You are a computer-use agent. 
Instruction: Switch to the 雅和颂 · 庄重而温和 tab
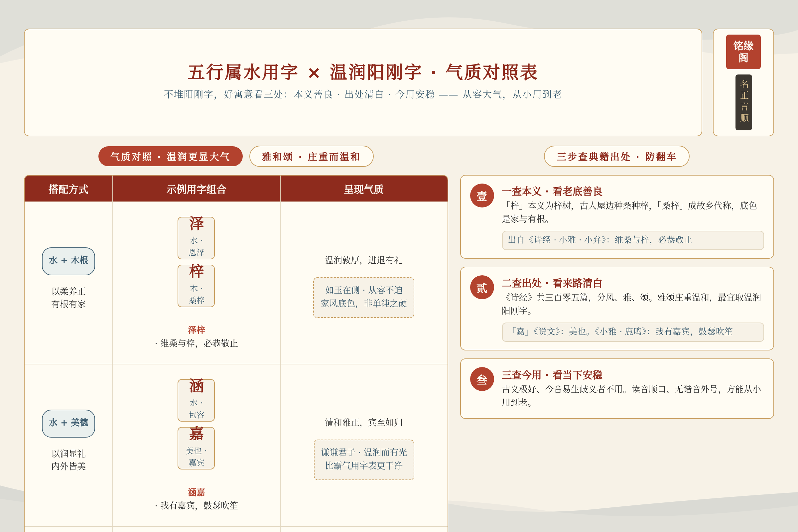(311, 156)
